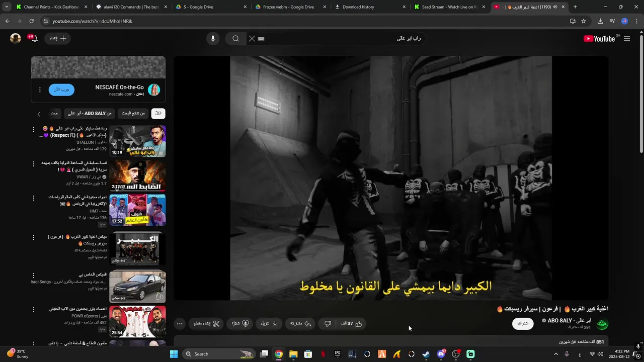Switch to Channel Points Kick Dashboard tab
This screenshot has height=362, width=644.
51,7
